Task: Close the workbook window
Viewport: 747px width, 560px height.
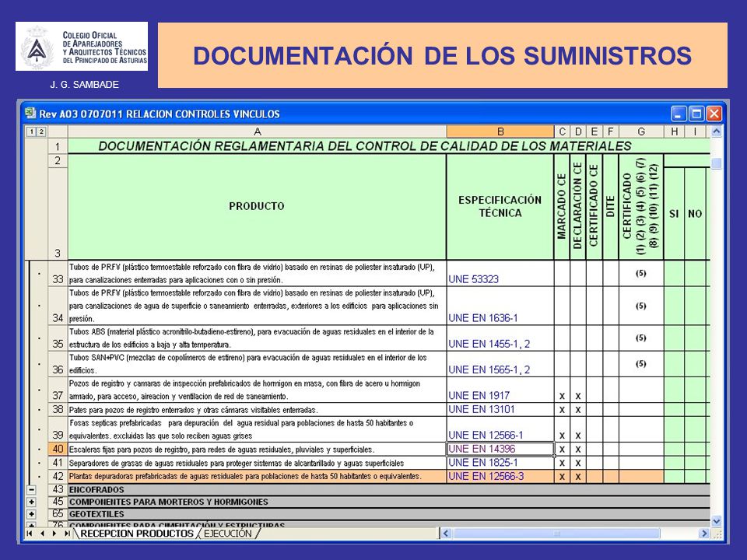Action: [714, 114]
